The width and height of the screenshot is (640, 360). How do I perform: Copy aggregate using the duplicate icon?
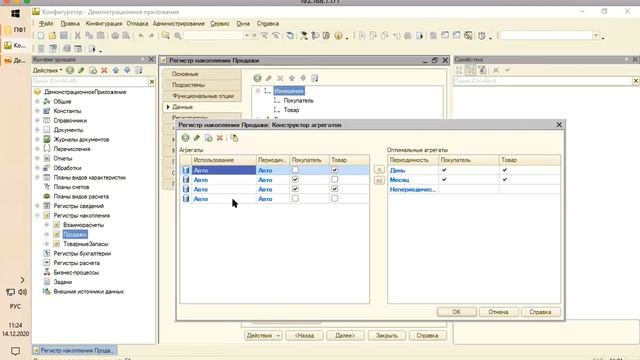coord(209,138)
